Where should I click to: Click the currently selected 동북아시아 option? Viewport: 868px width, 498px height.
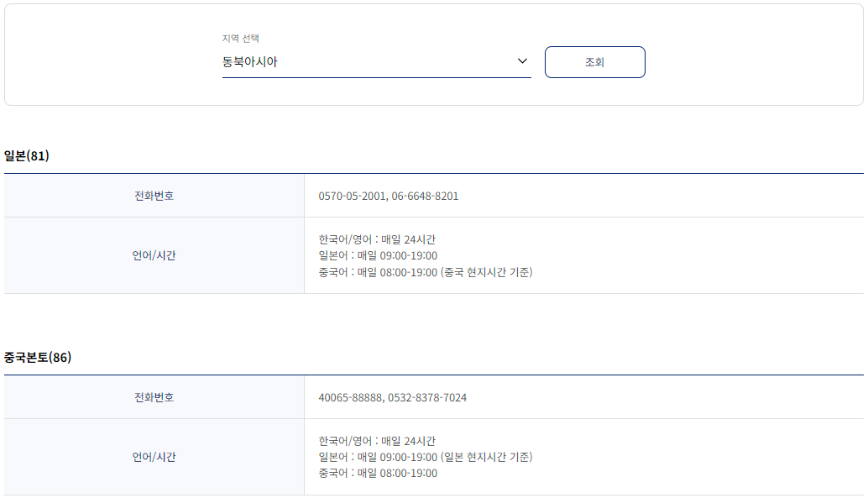click(252, 61)
